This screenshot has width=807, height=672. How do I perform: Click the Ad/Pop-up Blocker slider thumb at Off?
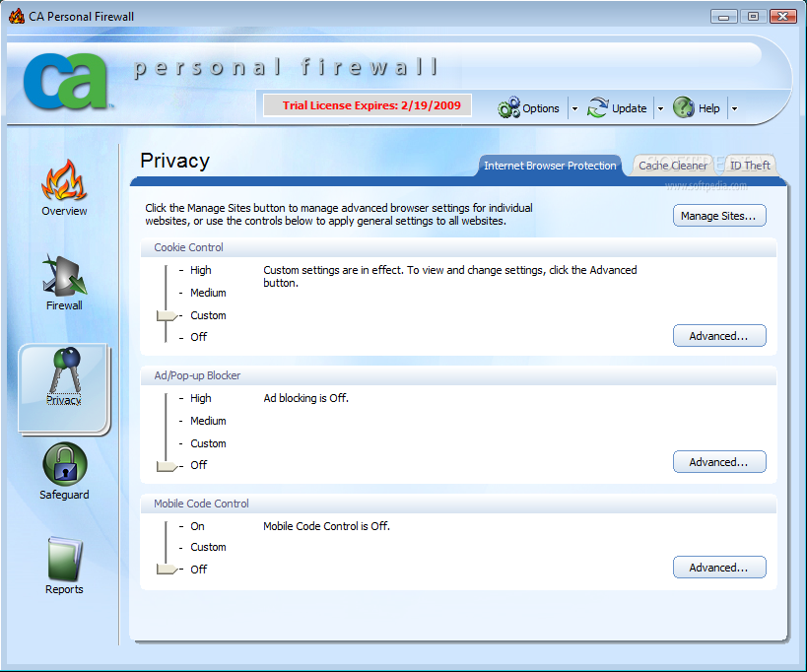[167, 466]
